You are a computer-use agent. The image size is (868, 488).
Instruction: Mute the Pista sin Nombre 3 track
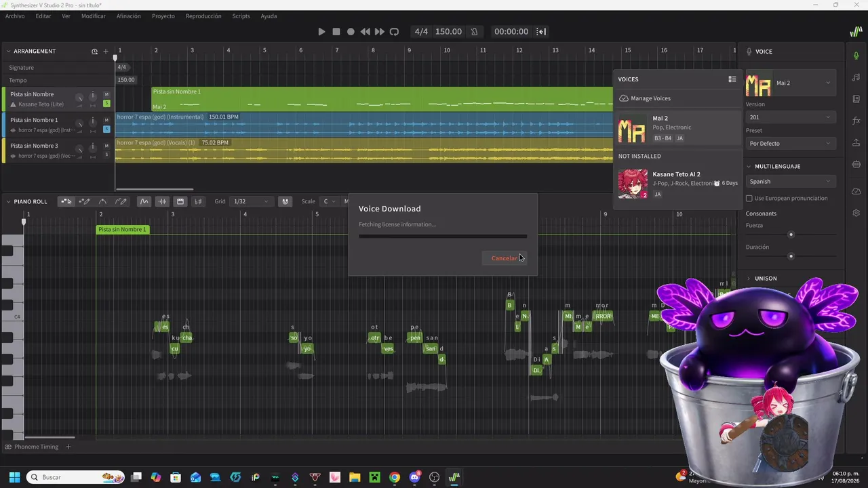coord(106,146)
